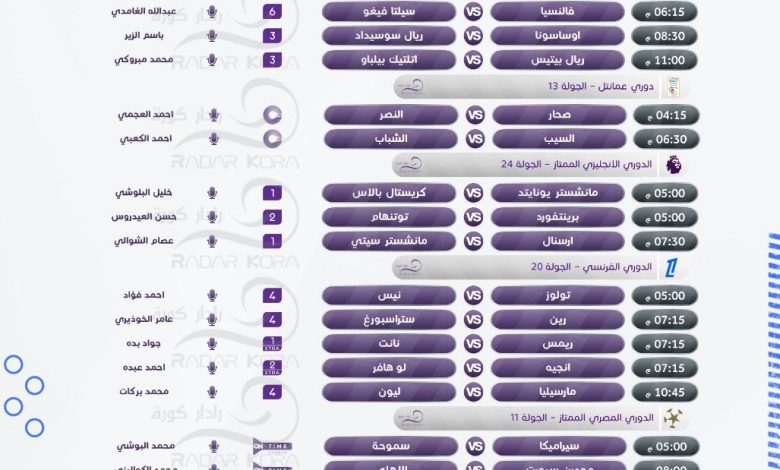Click the ON Time channel logo for سيراميكا match

tap(272, 446)
